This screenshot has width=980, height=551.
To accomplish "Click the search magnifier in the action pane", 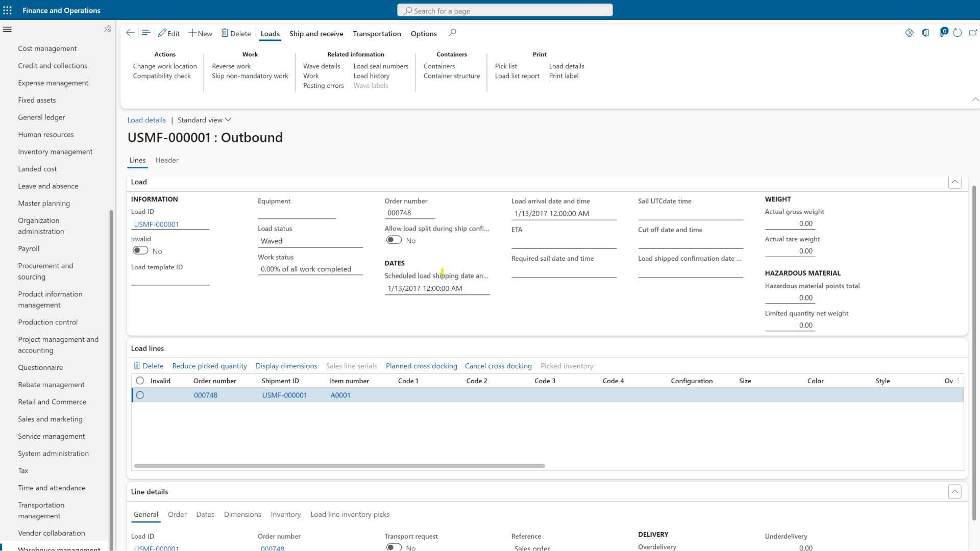I will click(x=452, y=33).
